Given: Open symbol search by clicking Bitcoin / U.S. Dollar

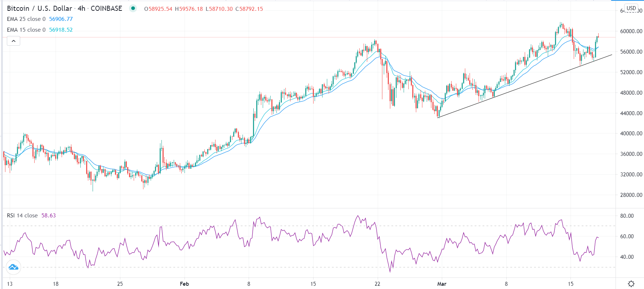Looking at the screenshot, I should pyautogui.click(x=40, y=8).
